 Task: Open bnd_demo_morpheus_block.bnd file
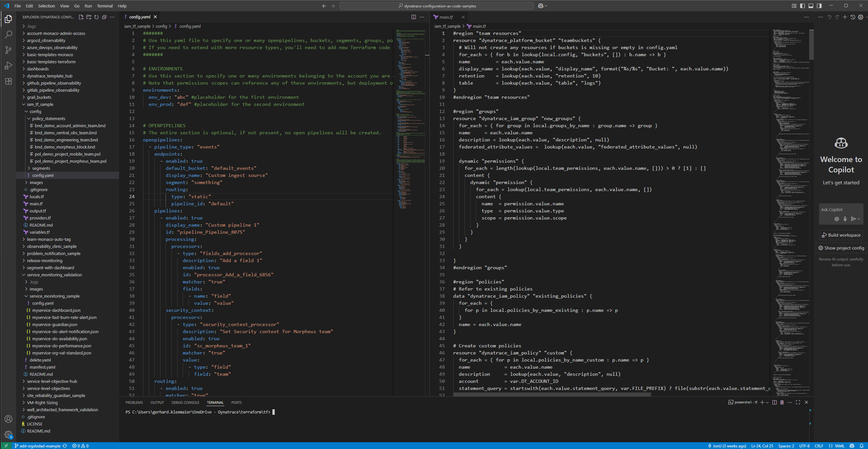[x=65, y=147]
